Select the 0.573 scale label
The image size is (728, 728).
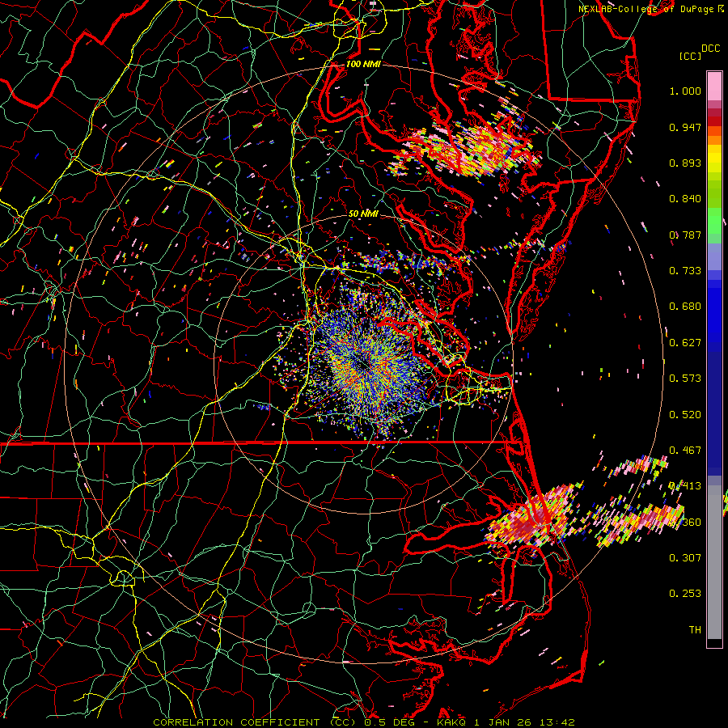click(x=685, y=379)
